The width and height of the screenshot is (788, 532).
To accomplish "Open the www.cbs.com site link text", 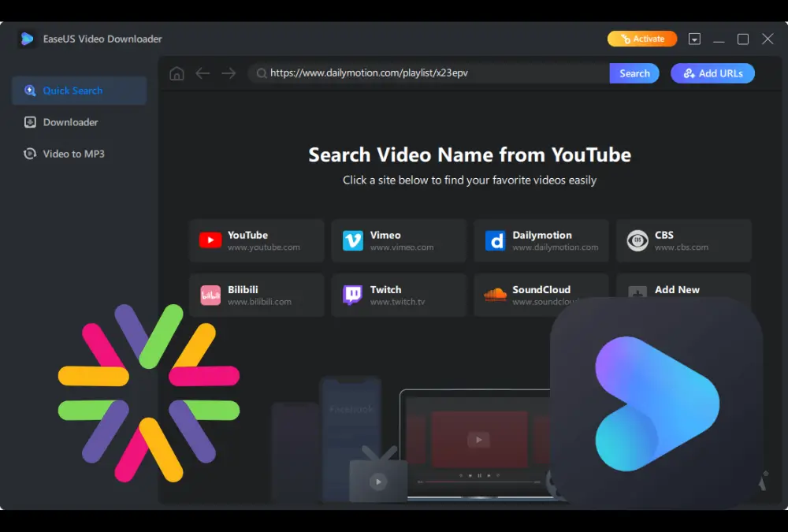I will point(682,247).
